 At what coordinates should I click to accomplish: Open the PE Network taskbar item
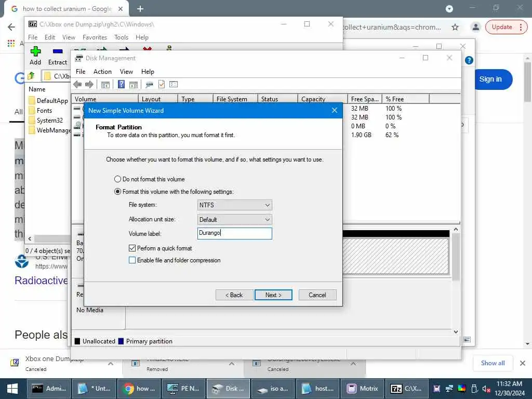click(x=183, y=389)
